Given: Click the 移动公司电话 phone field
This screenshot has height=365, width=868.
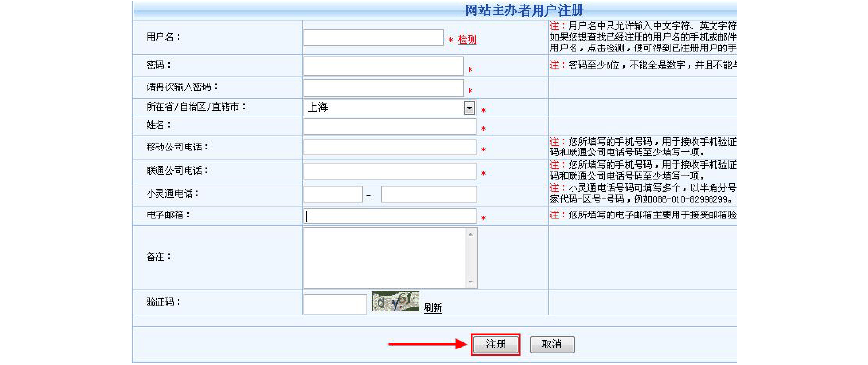Looking at the screenshot, I should [x=390, y=148].
